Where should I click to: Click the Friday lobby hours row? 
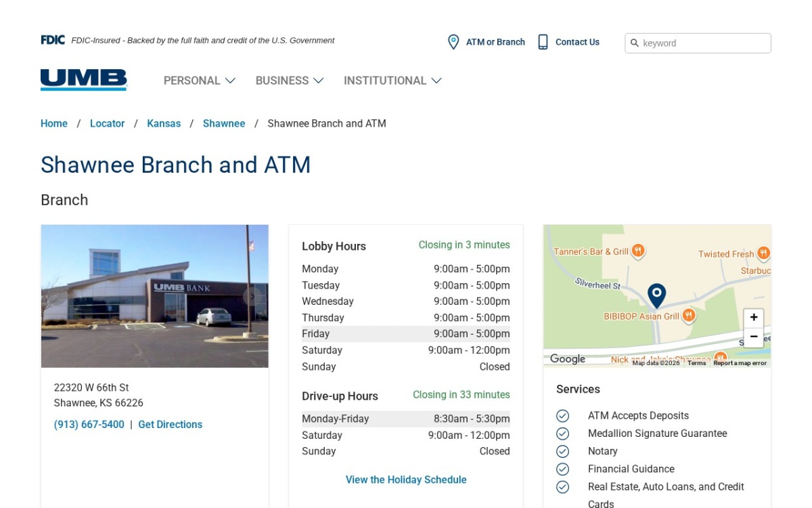tap(406, 334)
